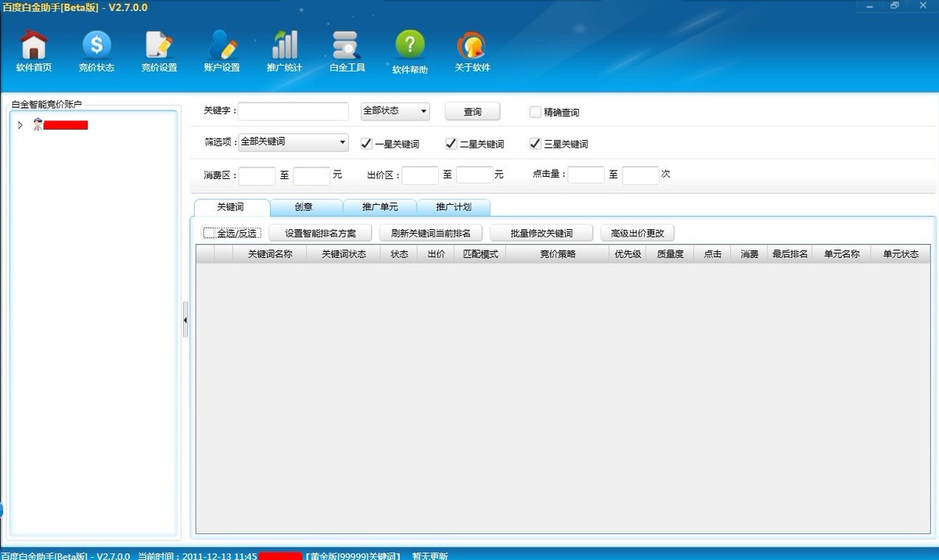Click 刷新关键词当前排名 button
This screenshot has height=560, width=939.
tap(430, 233)
